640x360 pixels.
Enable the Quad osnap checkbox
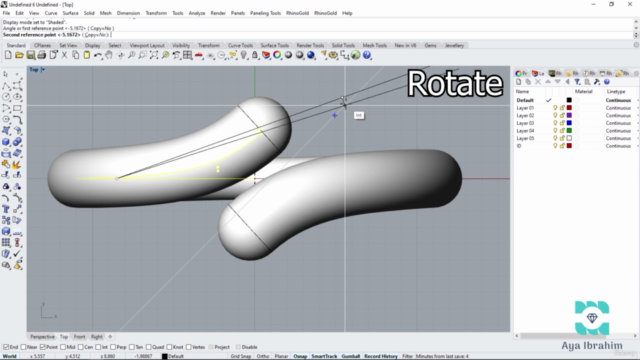[x=149, y=347]
